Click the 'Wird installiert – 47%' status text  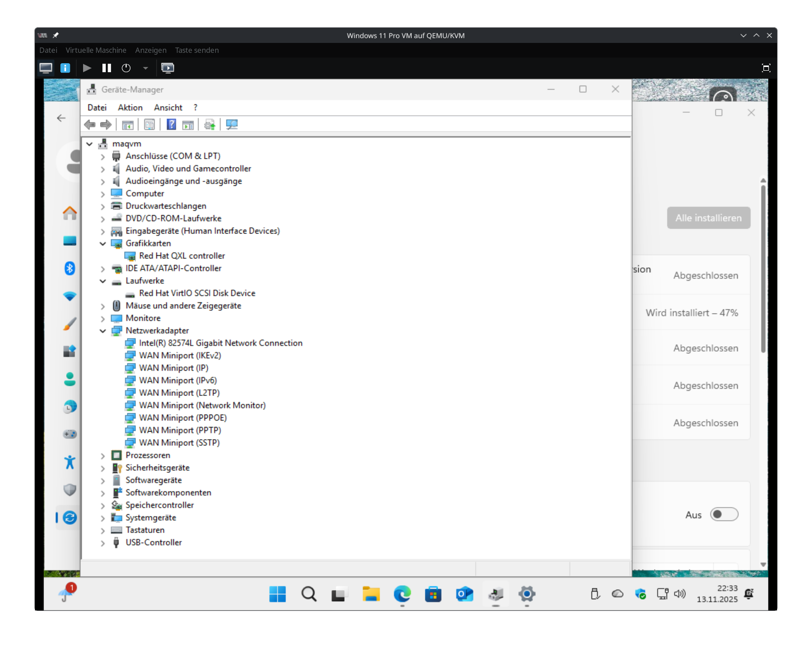(x=692, y=313)
